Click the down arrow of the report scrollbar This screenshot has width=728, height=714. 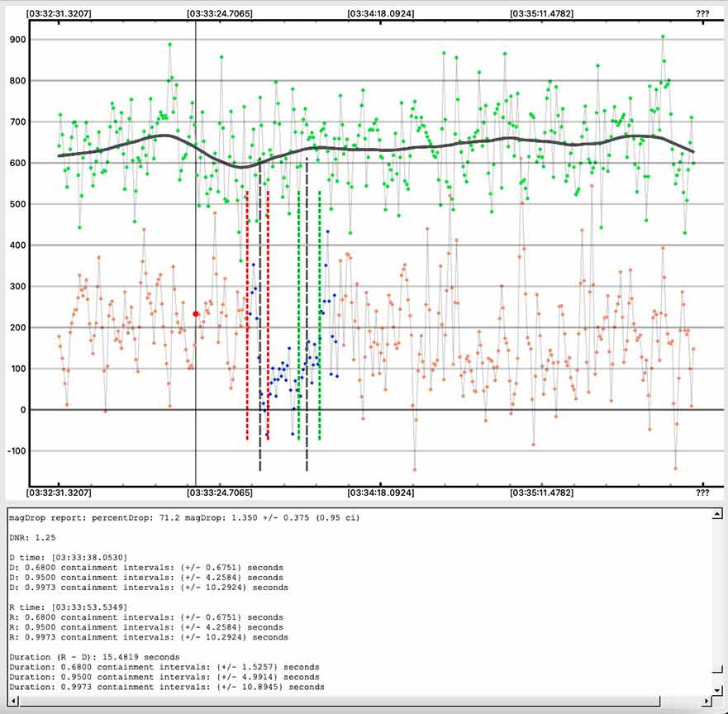[717, 689]
